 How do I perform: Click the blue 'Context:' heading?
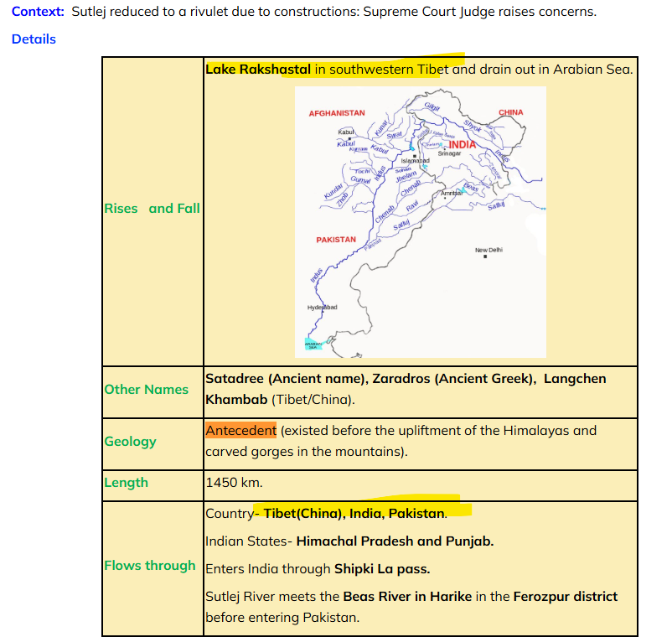point(38,12)
